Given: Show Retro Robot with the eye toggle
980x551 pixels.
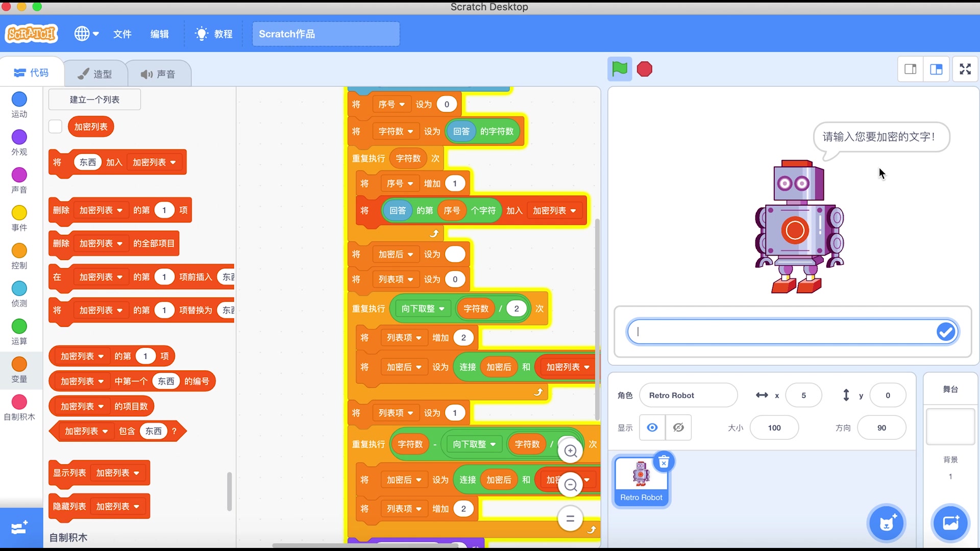Looking at the screenshot, I should (652, 428).
